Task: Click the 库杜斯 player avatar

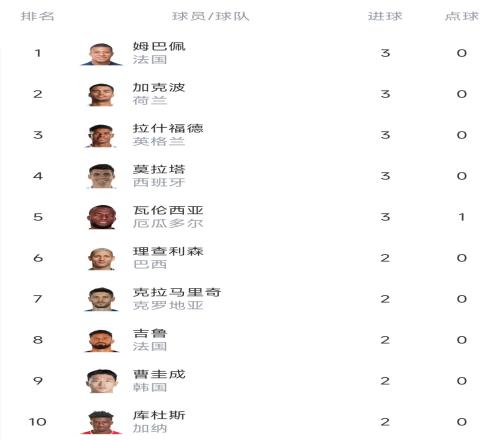Action: point(102,423)
